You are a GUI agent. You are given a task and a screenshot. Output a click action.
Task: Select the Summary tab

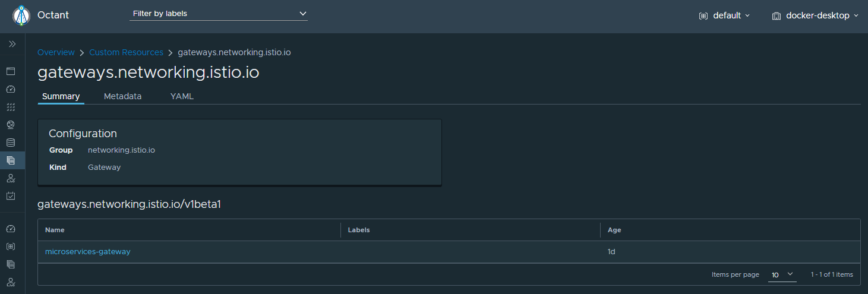[x=61, y=96]
